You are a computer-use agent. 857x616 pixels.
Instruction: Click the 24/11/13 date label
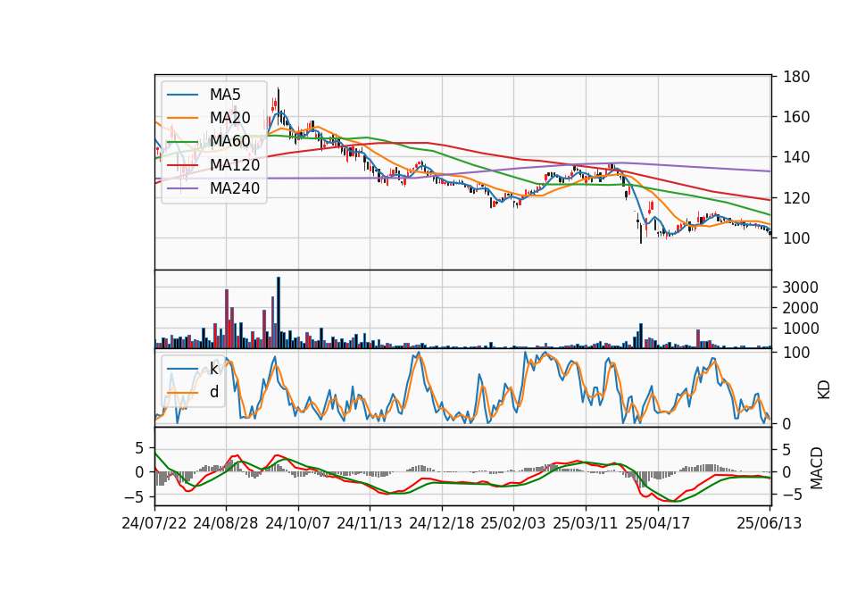(x=370, y=523)
